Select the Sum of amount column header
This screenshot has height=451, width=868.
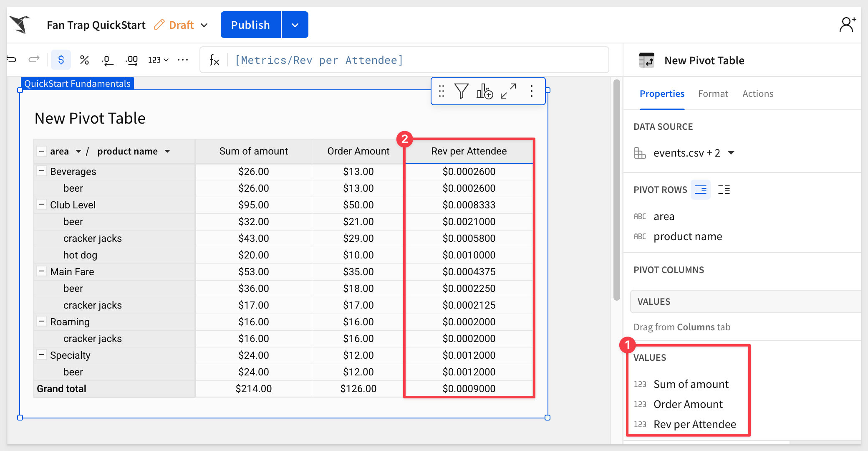(254, 151)
